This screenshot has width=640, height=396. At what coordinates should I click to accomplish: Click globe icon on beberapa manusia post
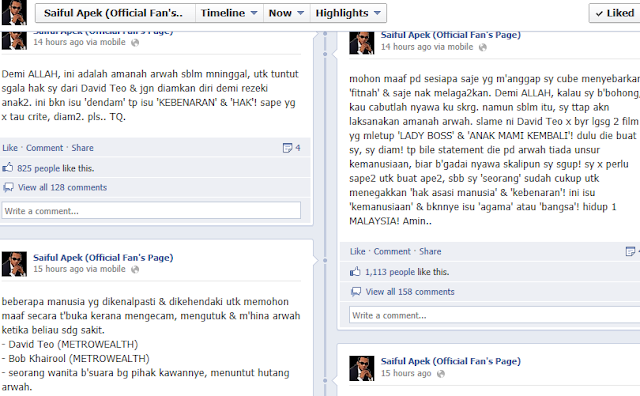[135, 269]
